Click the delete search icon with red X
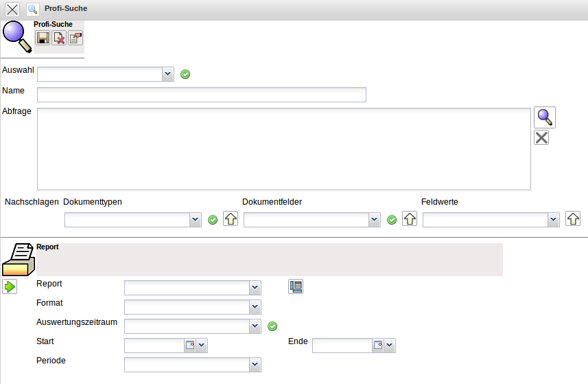The image size is (588, 384). [x=59, y=38]
